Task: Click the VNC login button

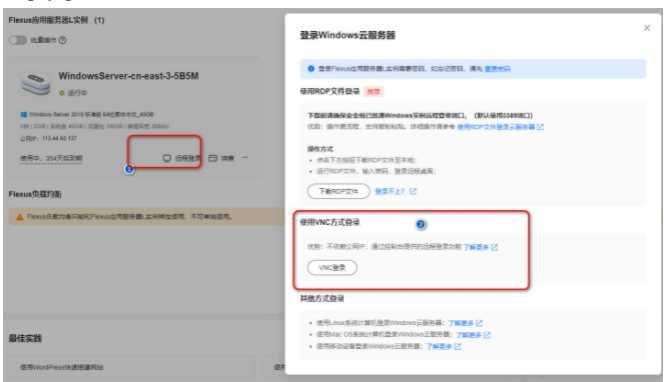Action: click(x=332, y=268)
